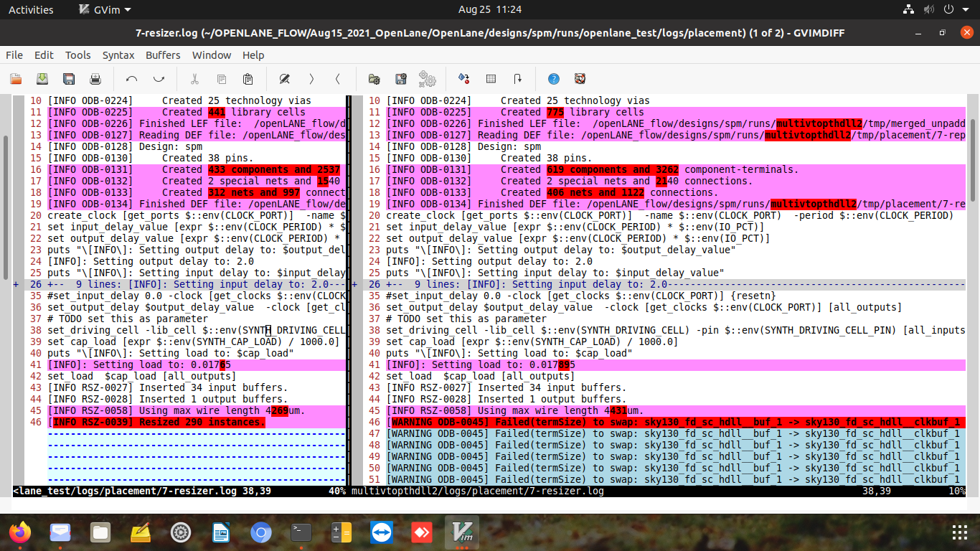Click highlighted '775' library cells in right pane
Image resolution: width=980 pixels, height=551 pixels.
click(x=555, y=112)
